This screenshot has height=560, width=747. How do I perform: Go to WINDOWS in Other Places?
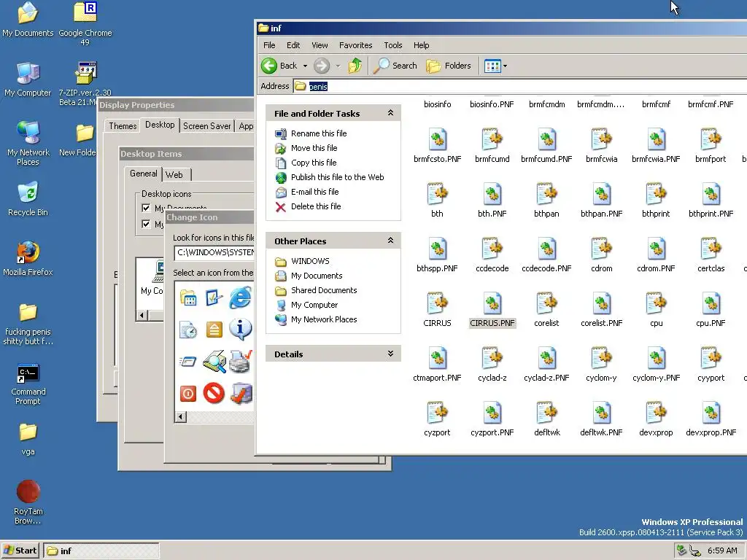(x=310, y=261)
